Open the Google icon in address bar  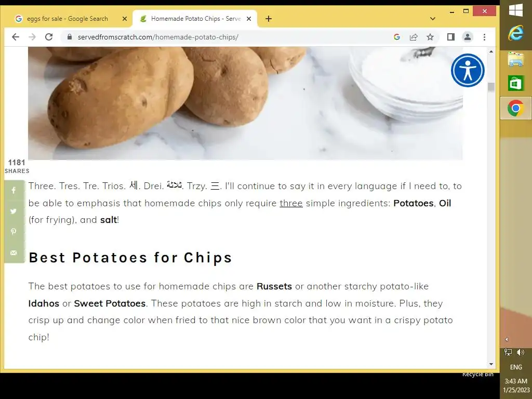tap(397, 37)
